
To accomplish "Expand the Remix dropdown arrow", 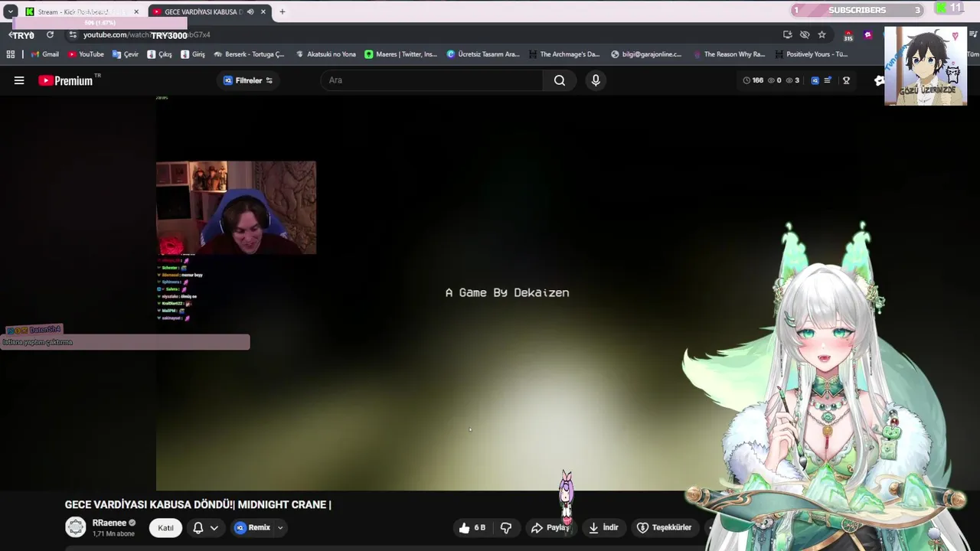I will (x=280, y=527).
